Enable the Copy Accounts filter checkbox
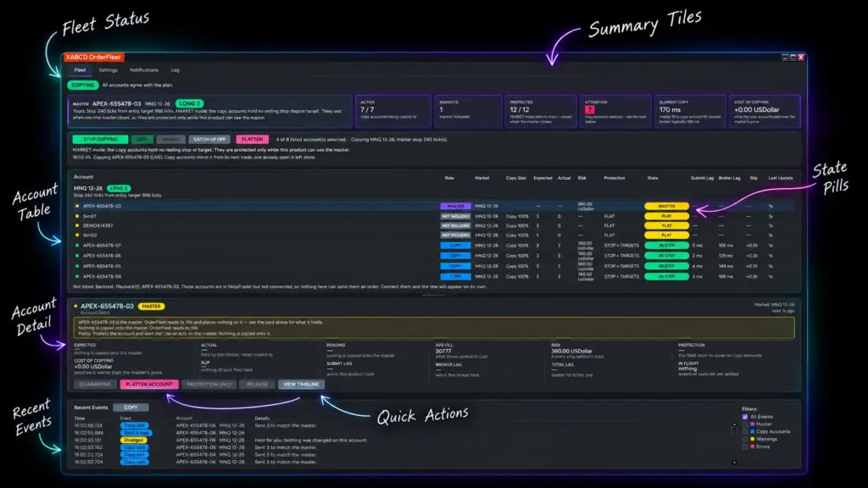 (745, 431)
